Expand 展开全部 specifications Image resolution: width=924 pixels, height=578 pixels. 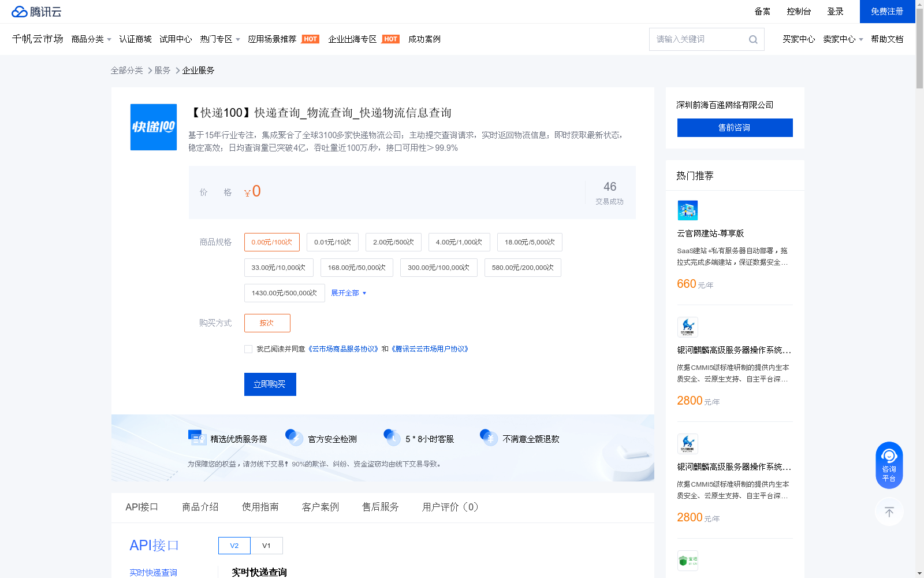tap(348, 293)
